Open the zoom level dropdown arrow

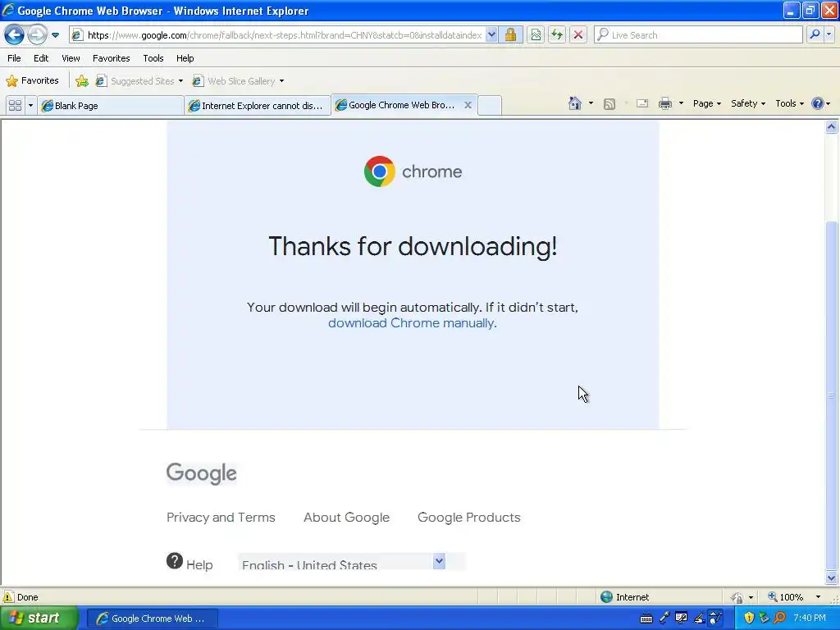818,597
